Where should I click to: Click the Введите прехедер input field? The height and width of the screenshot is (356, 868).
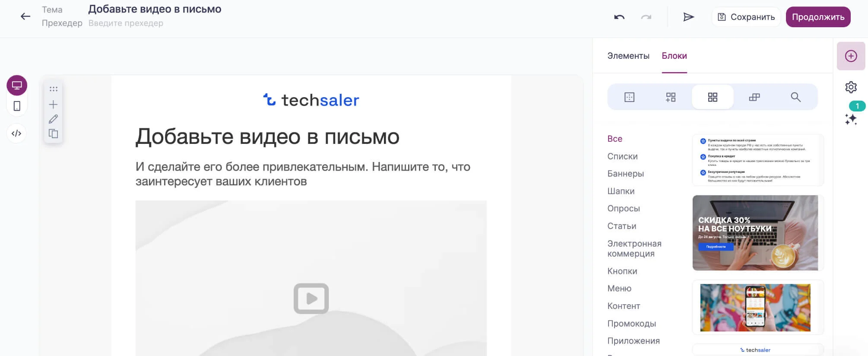coord(126,23)
